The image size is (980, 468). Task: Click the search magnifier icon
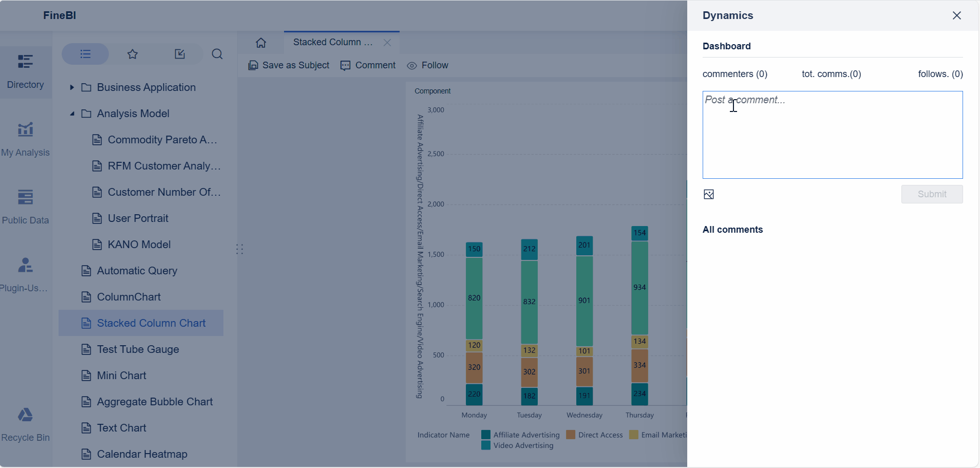tap(217, 54)
